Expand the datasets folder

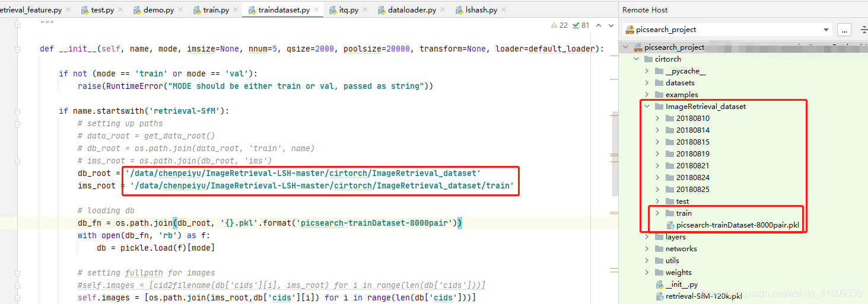click(647, 83)
